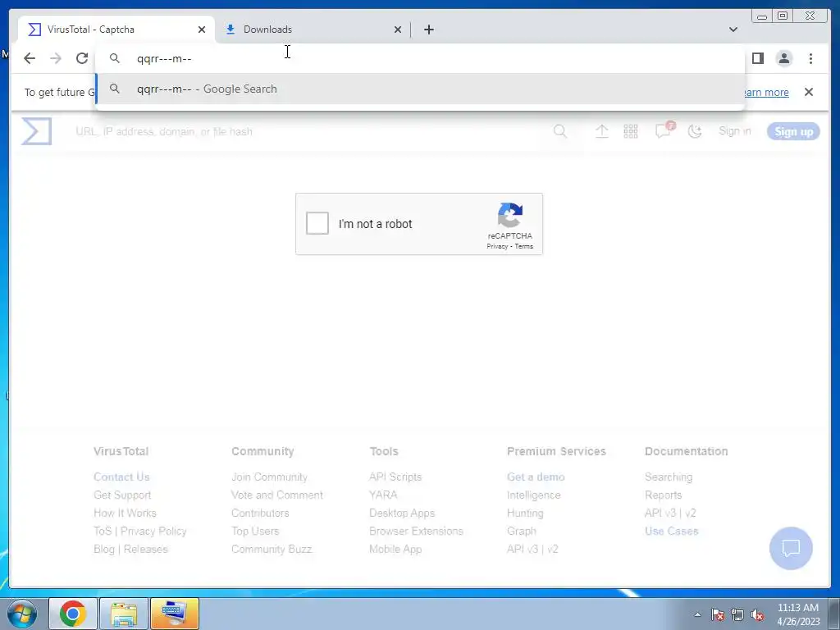Open the Community Buzz link
Screen dimensions: 840x630
click(x=271, y=549)
